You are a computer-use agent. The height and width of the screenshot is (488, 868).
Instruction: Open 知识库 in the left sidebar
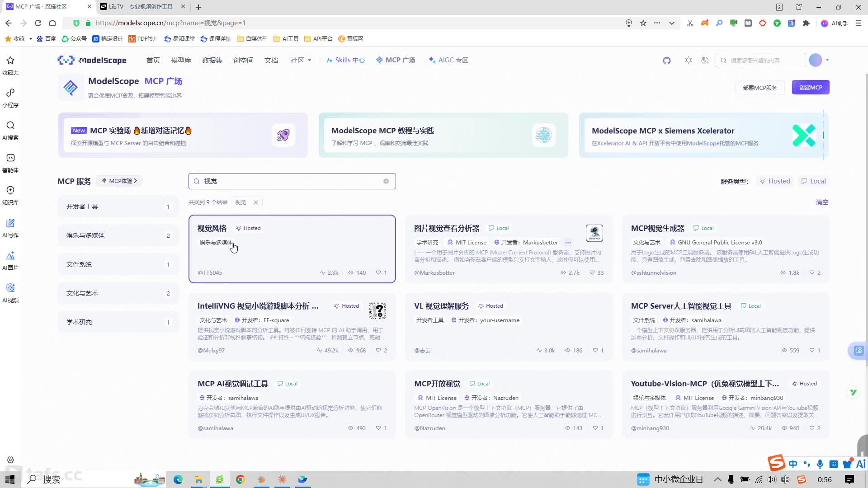(10, 196)
